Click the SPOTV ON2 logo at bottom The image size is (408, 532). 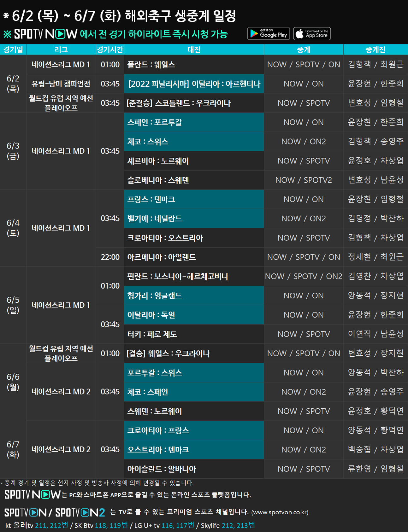point(80,513)
